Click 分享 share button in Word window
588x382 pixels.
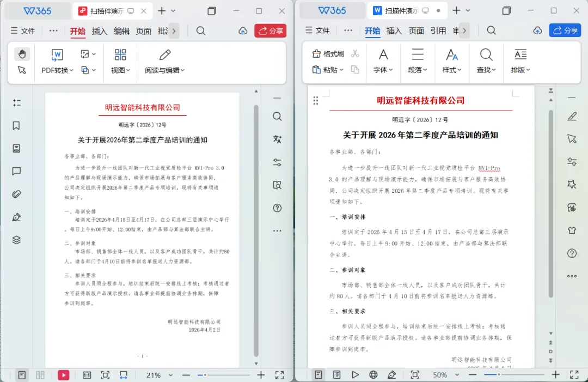click(565, 31)
